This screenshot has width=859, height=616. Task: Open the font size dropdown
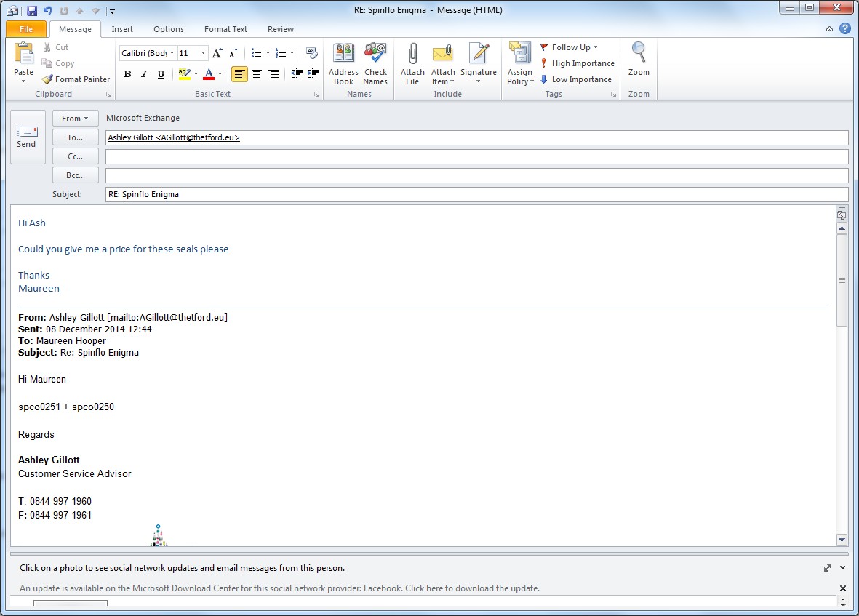pos(204,53)
